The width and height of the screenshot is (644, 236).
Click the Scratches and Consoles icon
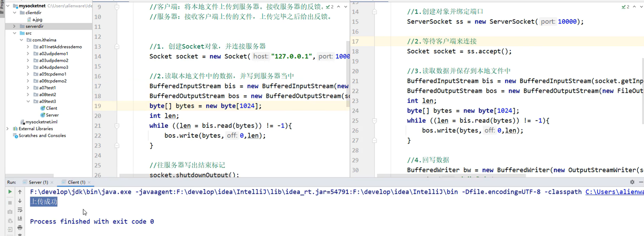15,135
